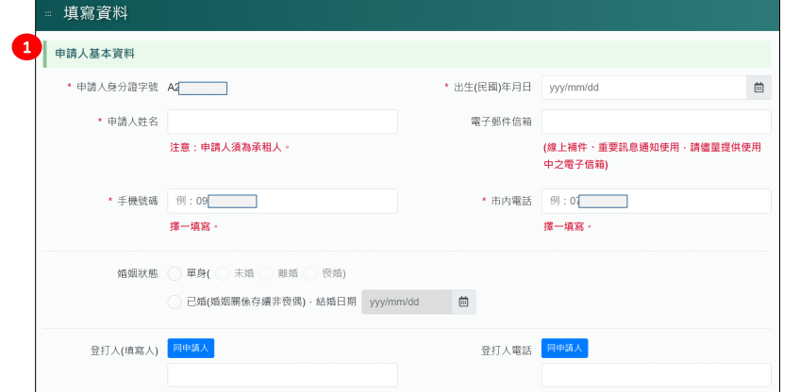Viewport: 800px width, 392px height.
Task: Focus the 結婚日期 date field
Action: 407,302
